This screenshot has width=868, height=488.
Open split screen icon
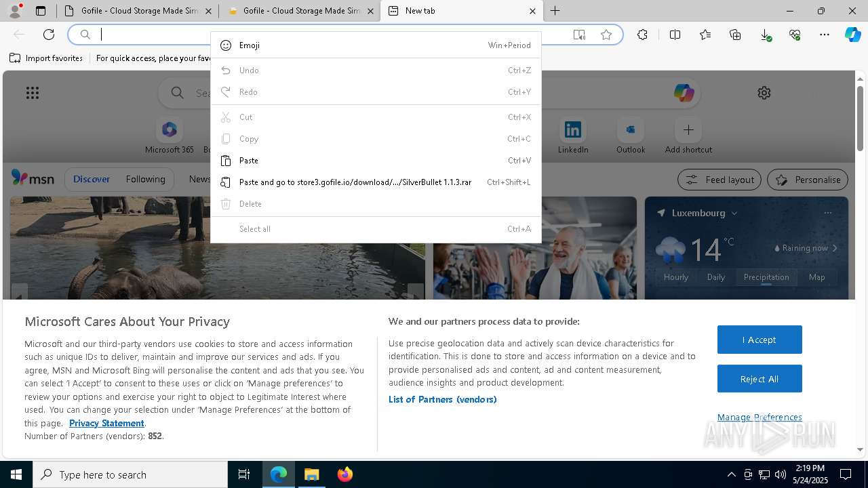point(675,35)
